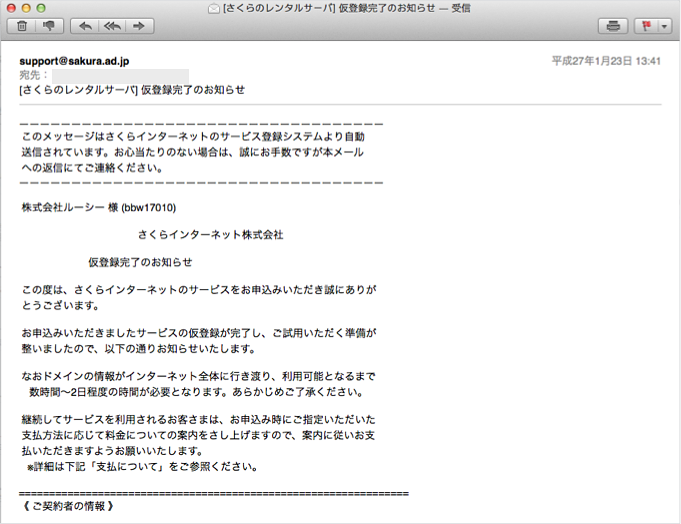Click sender address support@sakura.ad.jp
The height and width of the screenshot is (524, 681).
tap(74, 61)
